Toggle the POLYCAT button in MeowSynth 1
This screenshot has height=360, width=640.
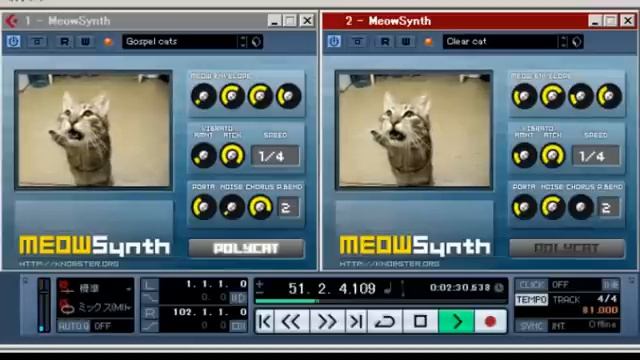246,248
